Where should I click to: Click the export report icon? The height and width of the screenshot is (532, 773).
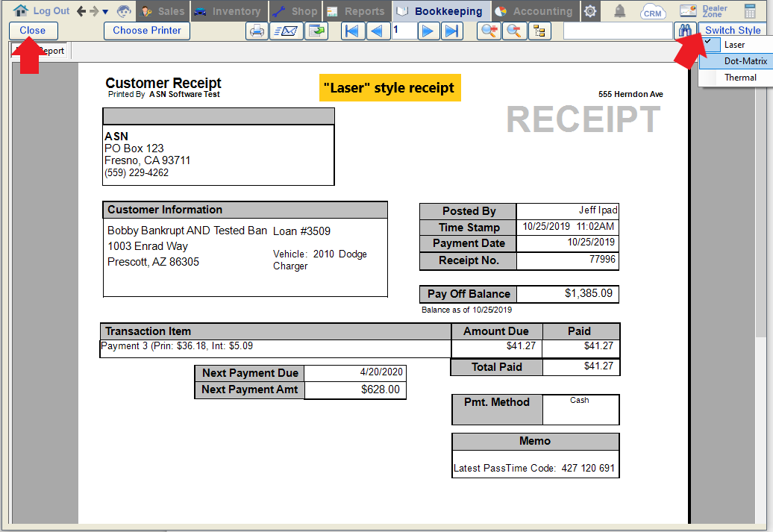317,31
